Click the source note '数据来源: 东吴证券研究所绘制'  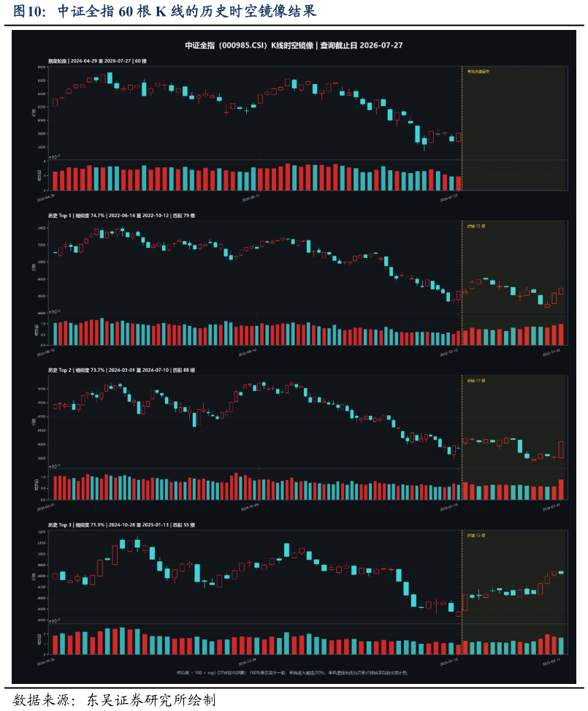pos(114,699)
